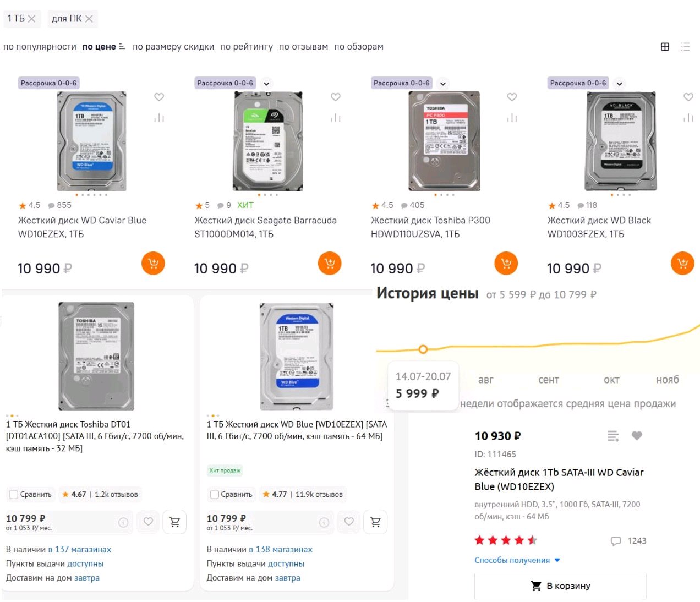Add WD Black WD1003FZEX to cart
This screenshot has height=602, width=700.
682,263
